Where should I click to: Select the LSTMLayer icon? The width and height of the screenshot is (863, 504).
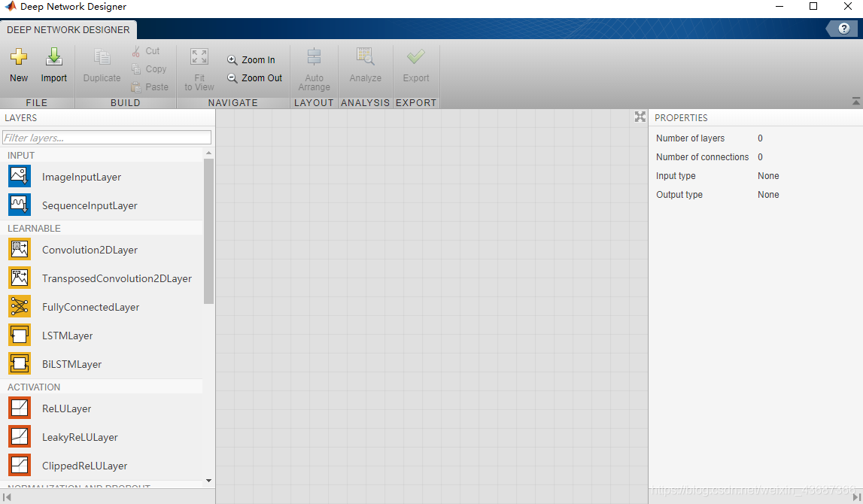tap(20, 335)
